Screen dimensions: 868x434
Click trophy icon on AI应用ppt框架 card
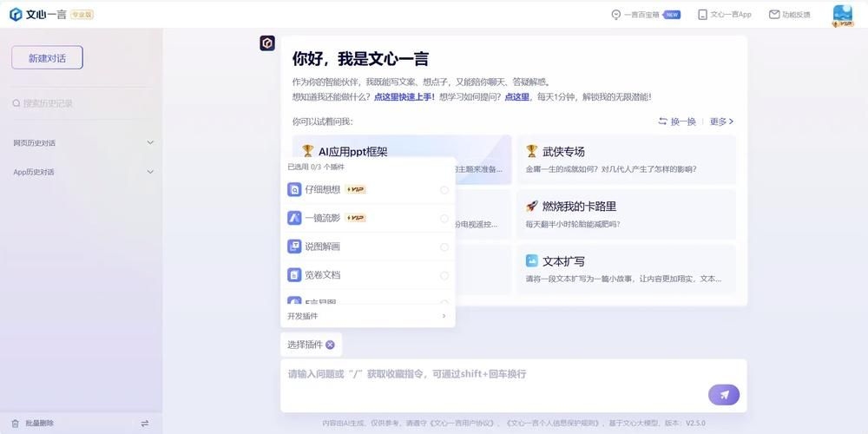click(x=308, y=150)
